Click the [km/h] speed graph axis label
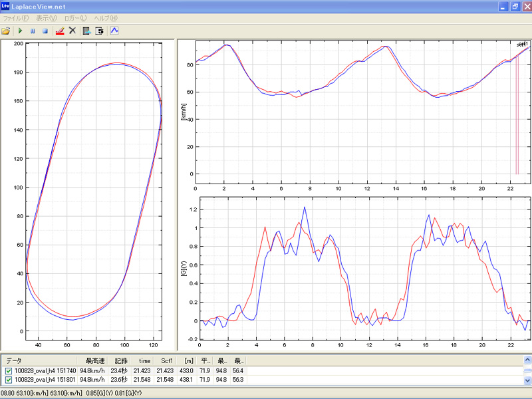The height and width of the screenshot is (399, 532). point(184,112)
